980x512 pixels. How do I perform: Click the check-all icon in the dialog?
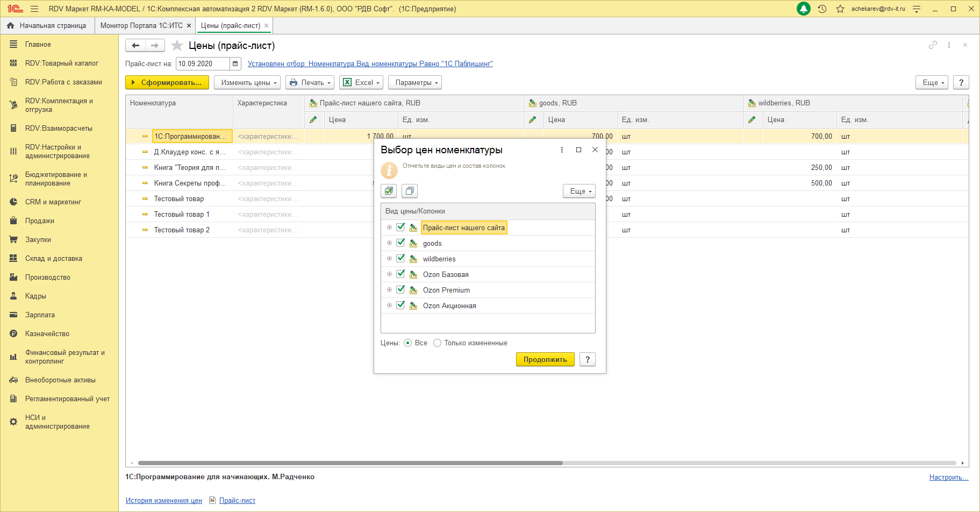389,191
